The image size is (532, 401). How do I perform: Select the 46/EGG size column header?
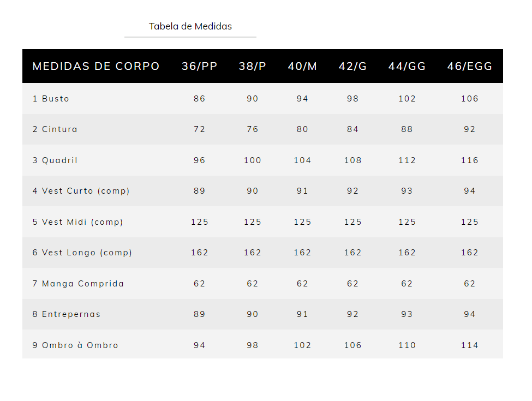pos(470,66)
